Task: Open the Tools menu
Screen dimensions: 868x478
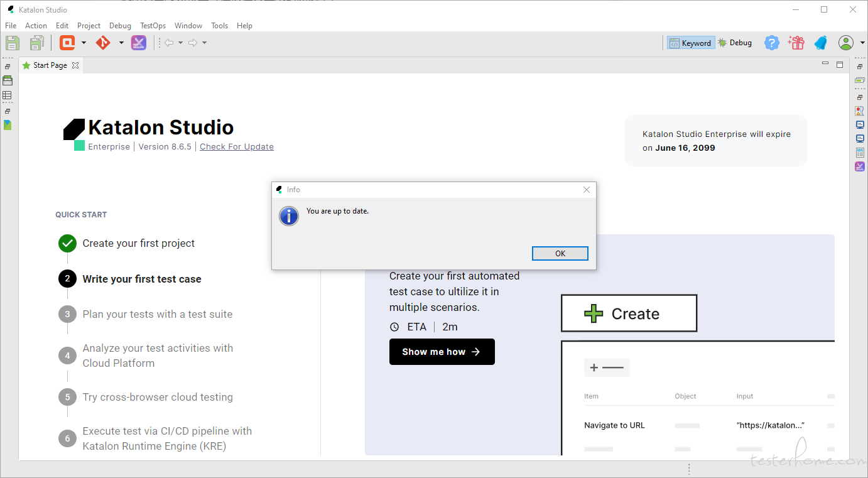Action: 220,26
